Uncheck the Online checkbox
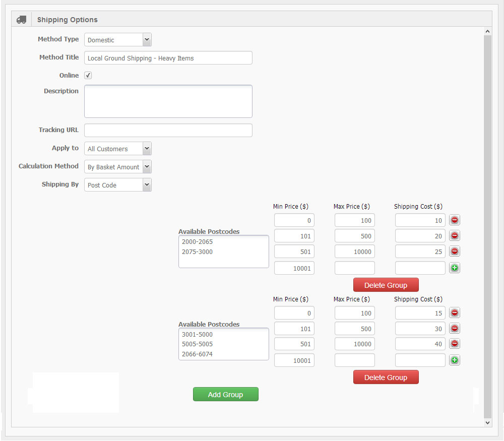This screenshot has width=504, height=441. [88, 75]
